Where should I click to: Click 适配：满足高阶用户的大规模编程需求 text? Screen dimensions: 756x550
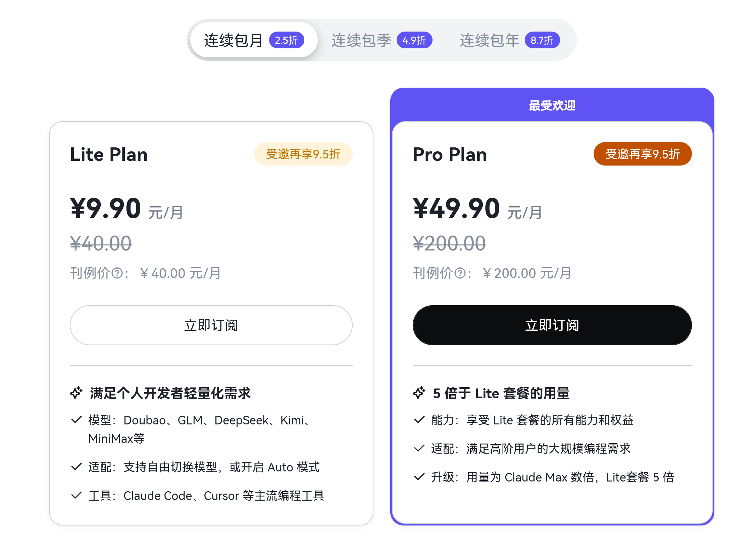(531, 449)
